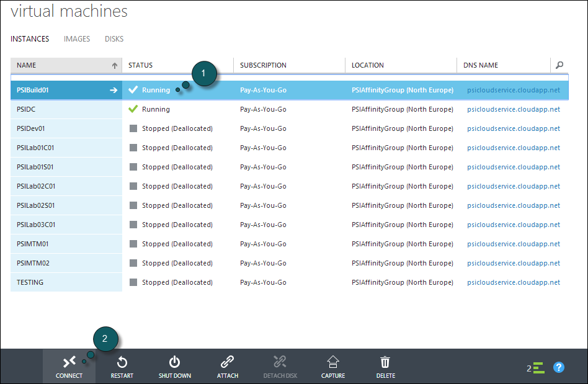
Task: Click the search magnifier in table header
Action: pyautogui.click(x=559, y=65)
